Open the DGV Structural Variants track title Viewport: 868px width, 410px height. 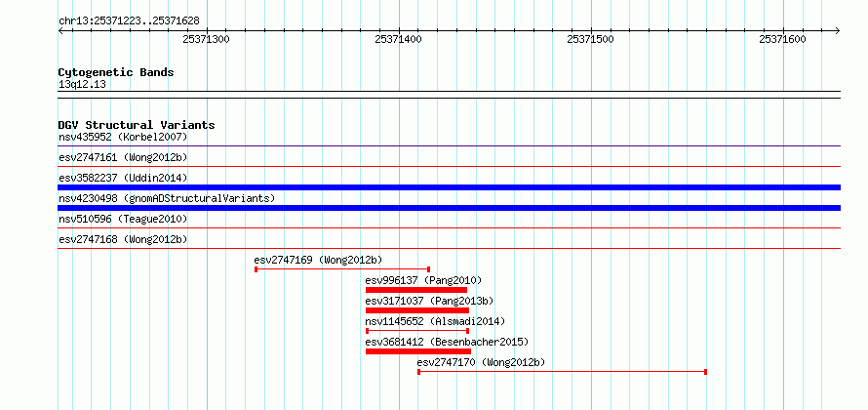[x=137, y=125]
